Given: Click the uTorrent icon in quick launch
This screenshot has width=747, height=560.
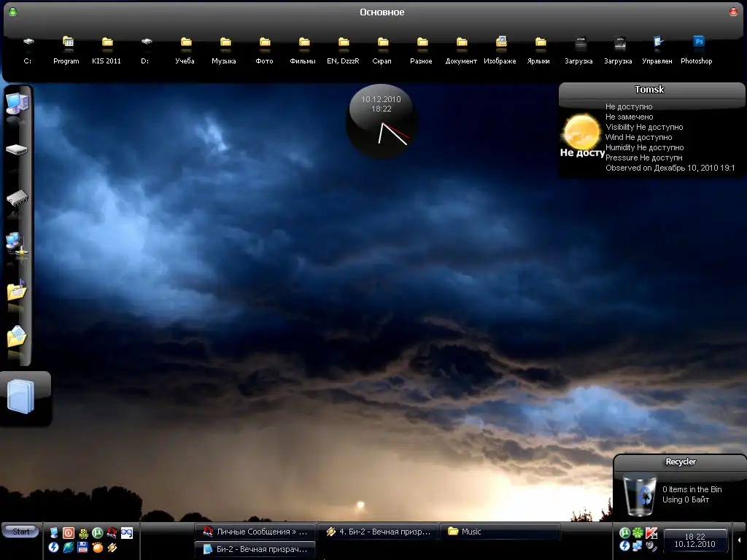Looking at the screenshot, I should (97, 533).
